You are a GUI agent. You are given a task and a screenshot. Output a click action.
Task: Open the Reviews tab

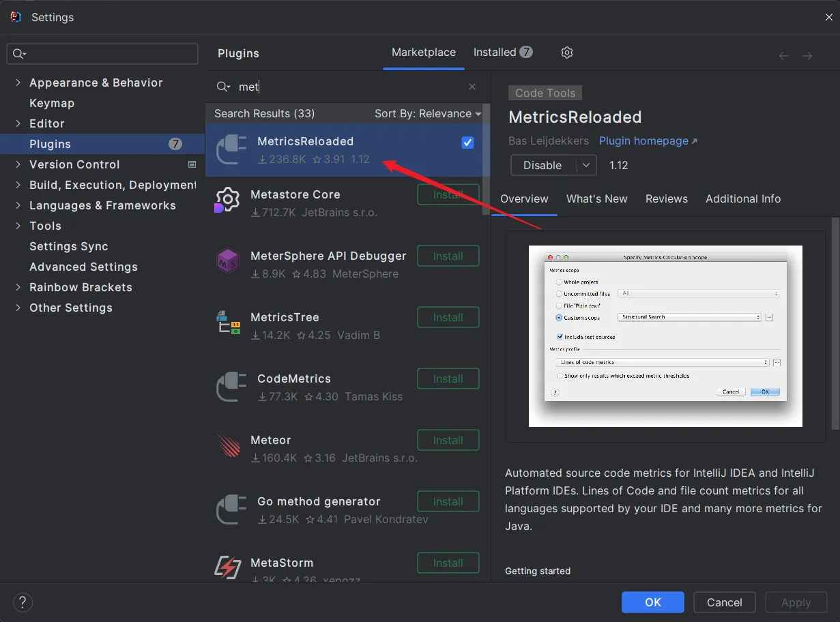click(667, 199)
